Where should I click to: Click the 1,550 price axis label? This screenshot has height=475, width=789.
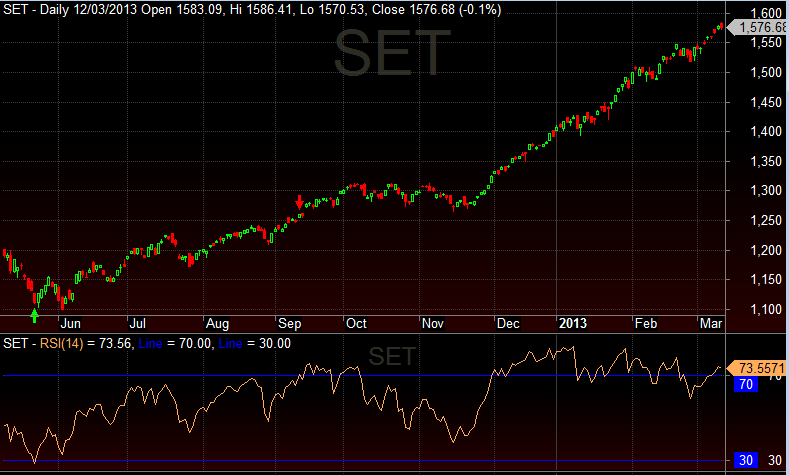click(x=766, y=43)
